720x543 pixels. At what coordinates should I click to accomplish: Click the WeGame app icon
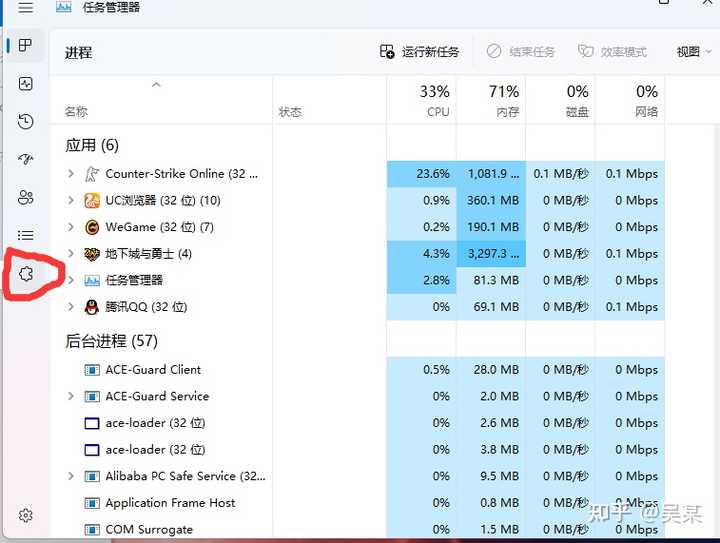pyautogui.click(x=92, y=227)
